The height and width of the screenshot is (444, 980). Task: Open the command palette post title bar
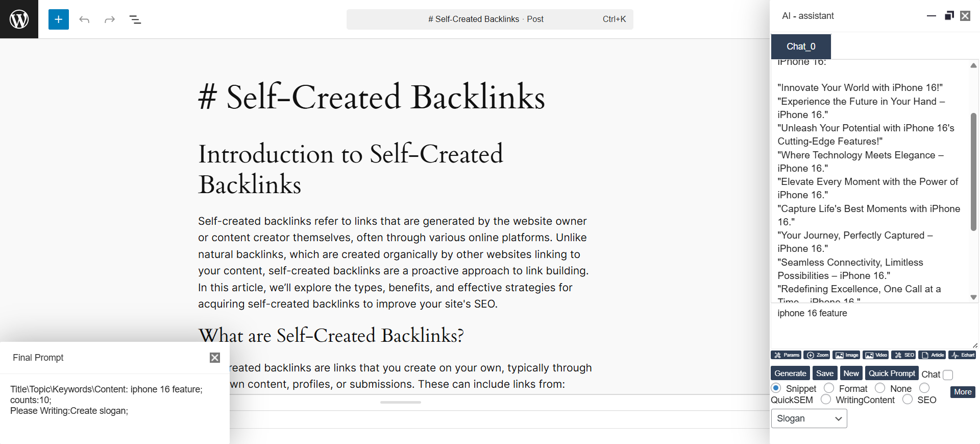(x=489, y=19)
